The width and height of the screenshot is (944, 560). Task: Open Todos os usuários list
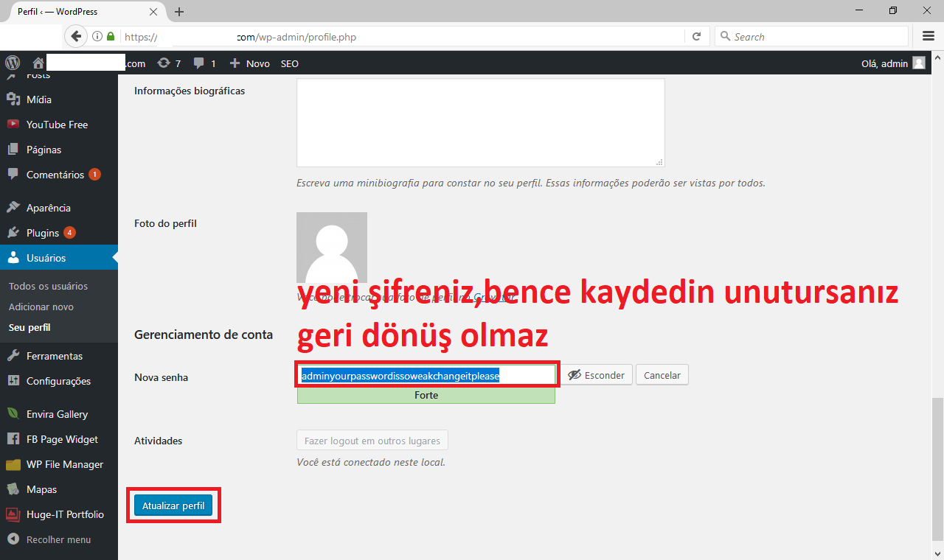tap(48, 286)
